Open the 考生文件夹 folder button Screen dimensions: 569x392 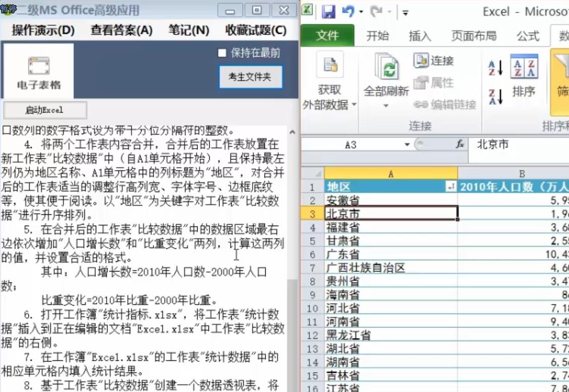click(x=250, y=77)
